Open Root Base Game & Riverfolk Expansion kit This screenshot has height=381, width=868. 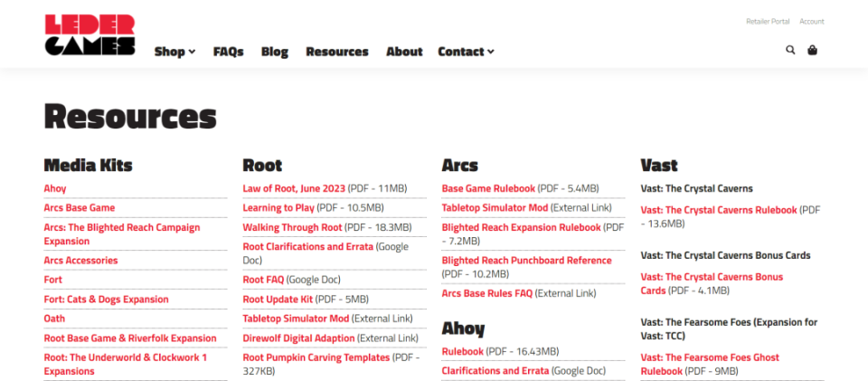pos(130,338)
